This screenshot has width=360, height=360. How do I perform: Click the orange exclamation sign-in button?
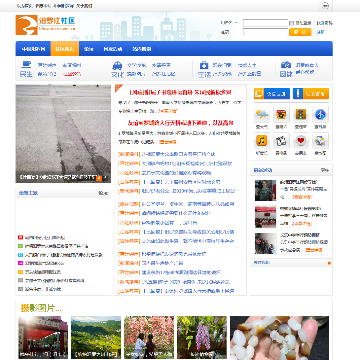(x=311, y=94)
